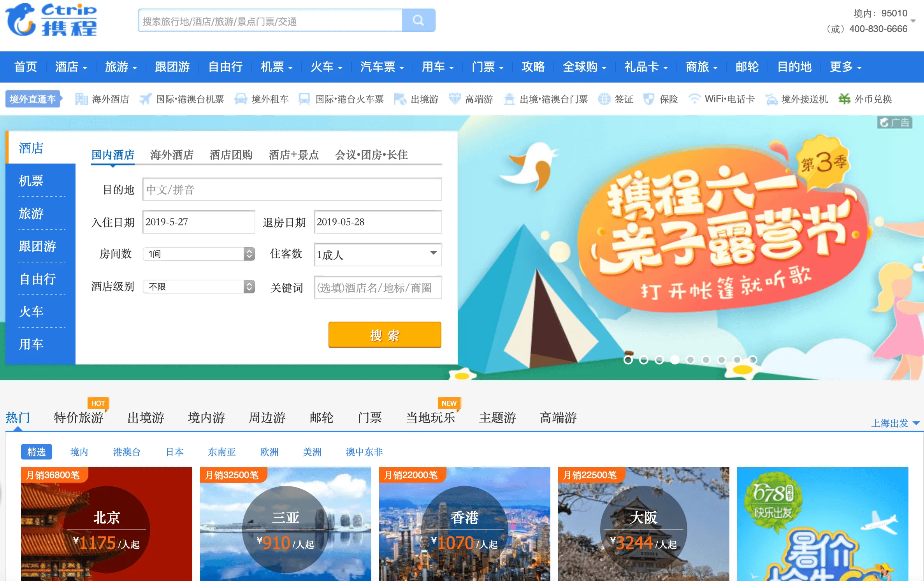The height and width of the screenshot is (581, 924).
Task: Filter by 欧洲 destinations
Action: coord(269,452)
